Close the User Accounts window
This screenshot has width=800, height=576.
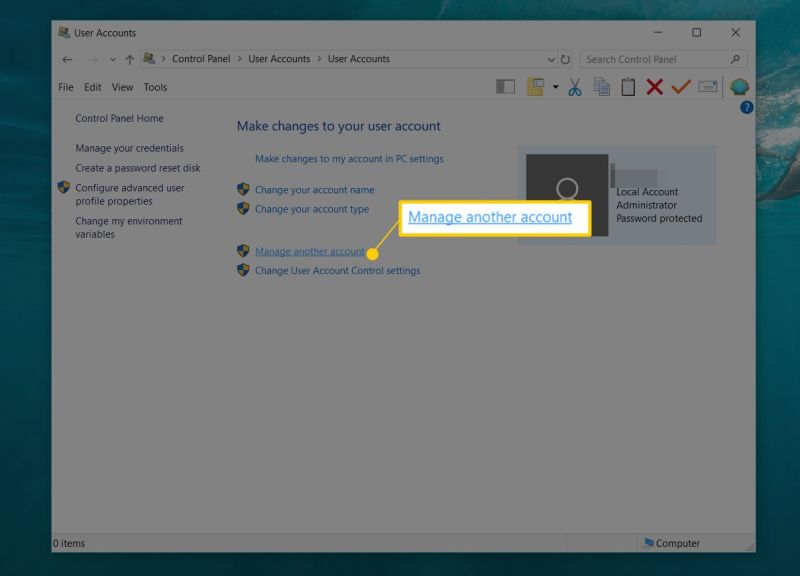tap(735, 33)
